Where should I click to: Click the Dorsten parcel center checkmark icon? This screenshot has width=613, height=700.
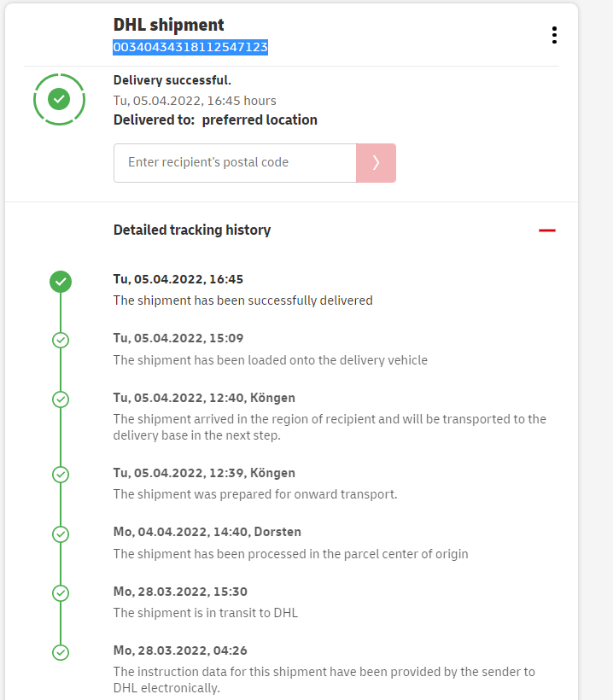(x=61, y=534)
